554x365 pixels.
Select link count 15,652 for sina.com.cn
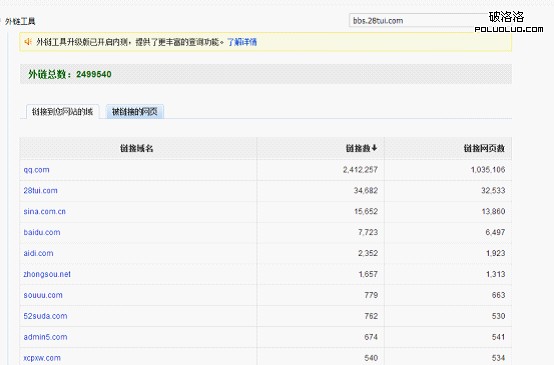coord(366,211)
